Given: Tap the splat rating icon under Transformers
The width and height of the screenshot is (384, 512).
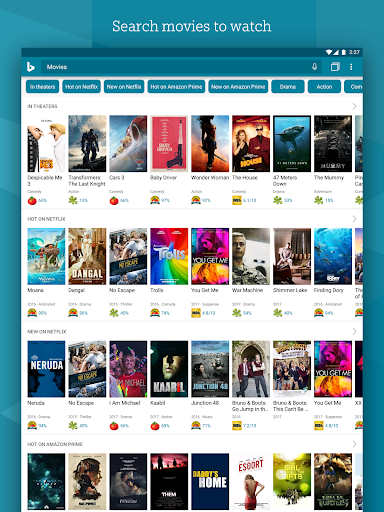Looking at the screenshot, I should (73, 200).
